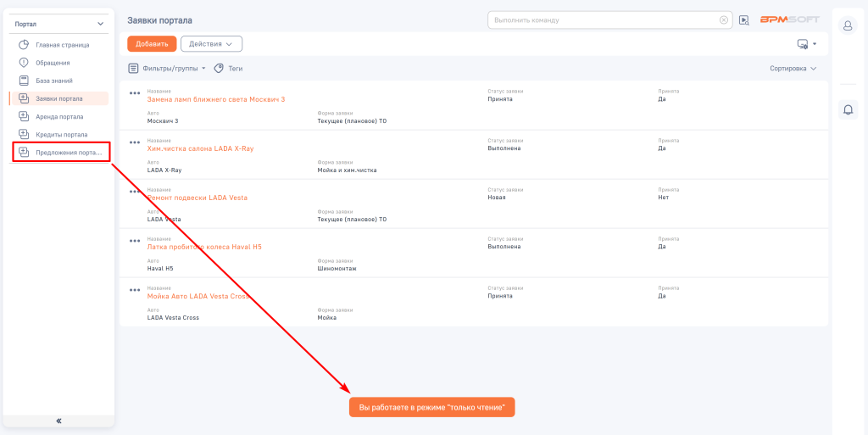Click the Добавить button
868x435 pixels.
coord(152,44)
